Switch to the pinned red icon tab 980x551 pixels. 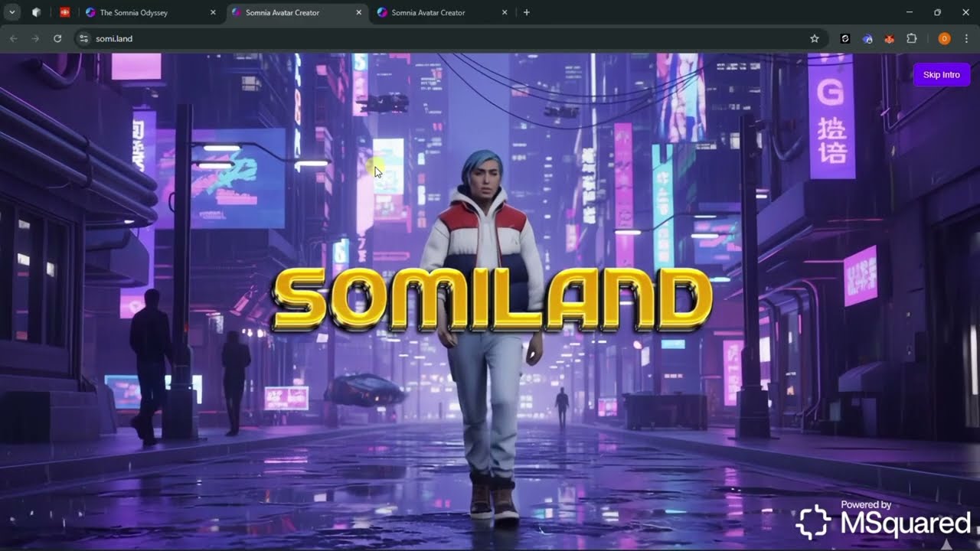(64, 12)
